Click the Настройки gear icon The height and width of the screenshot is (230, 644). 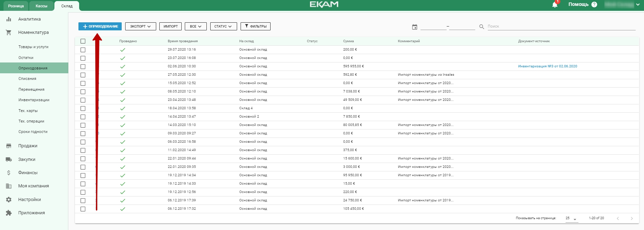[x=9, y=200]
